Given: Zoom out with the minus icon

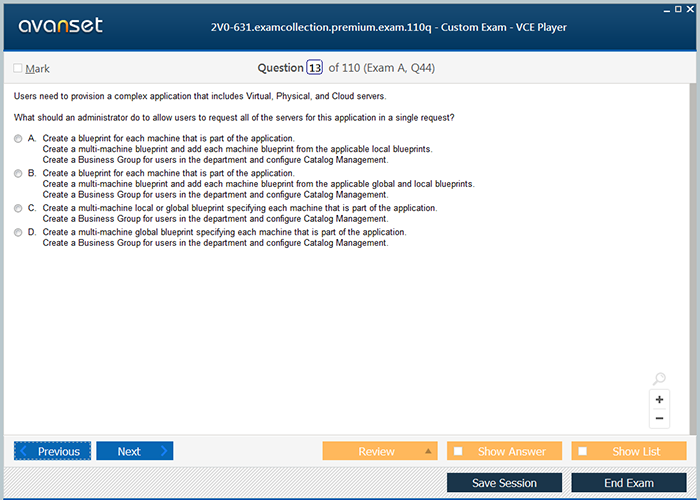Looking at the screenshot, I should pos(659,419).
